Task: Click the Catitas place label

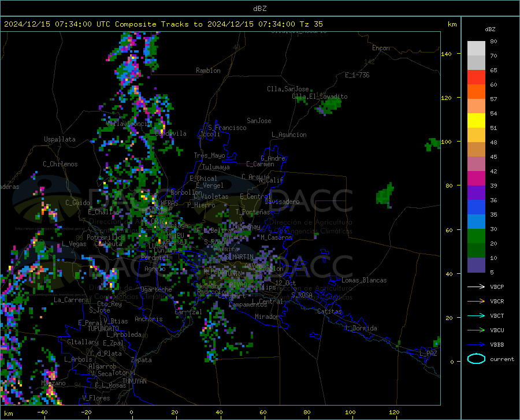Action: 329,311
